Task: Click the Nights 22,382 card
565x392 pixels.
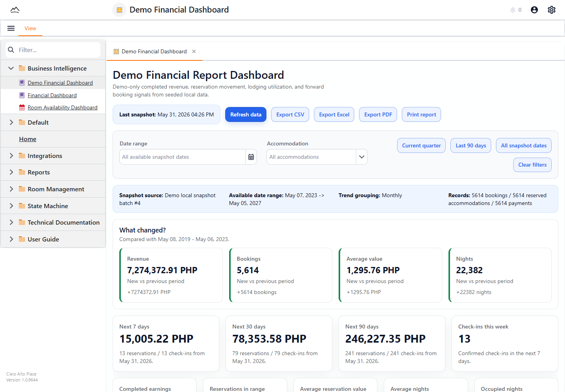Action: click(x=500, y=275)
